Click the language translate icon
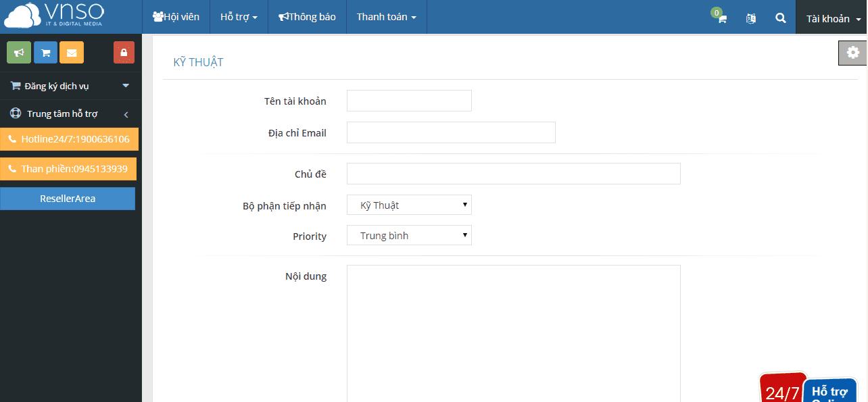868x402 pixels. pyautogui.click(x=750, y=18)
